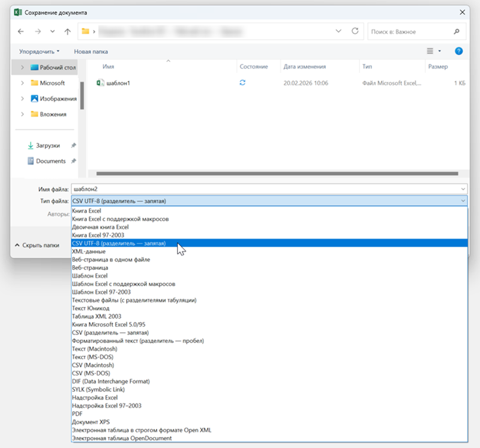
Task: Expand the Рабочий стол tree node
Action: 22,67
